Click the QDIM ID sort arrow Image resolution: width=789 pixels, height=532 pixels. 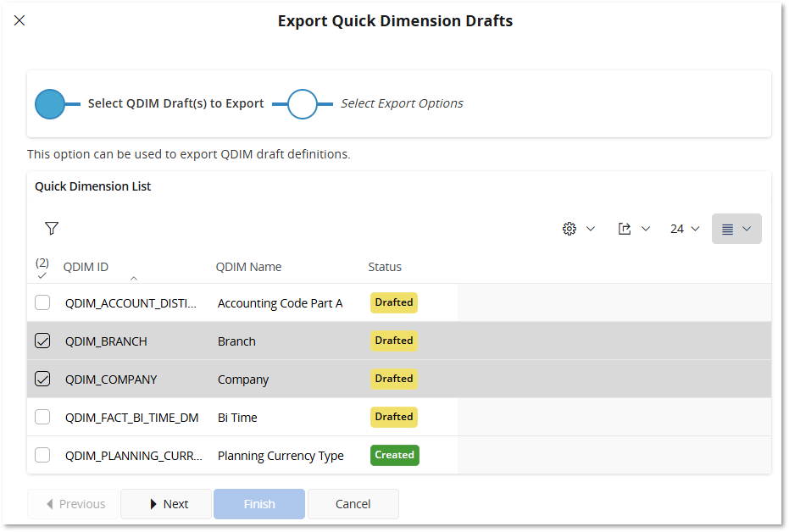click(x=133, y=278)
